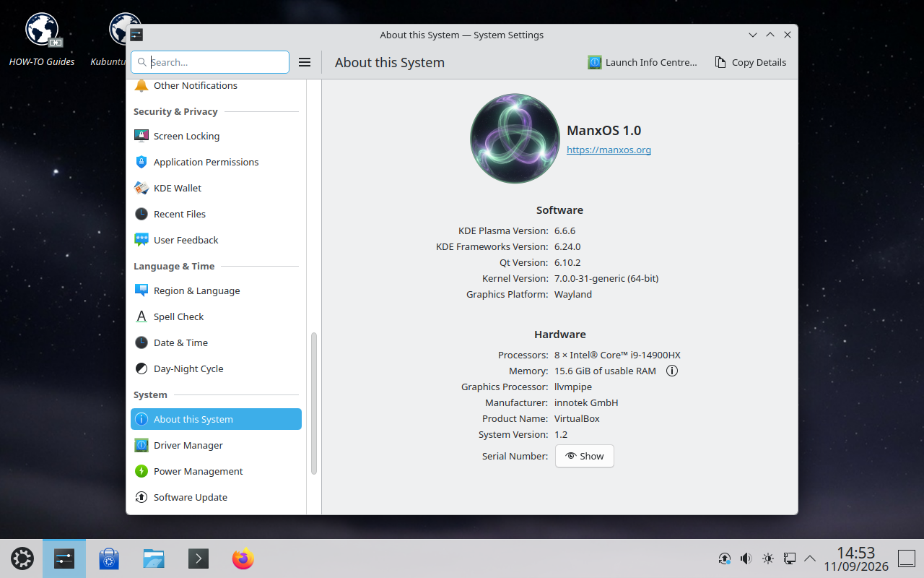Click Launch Info Centre button
The width and height of the screenshot is (924, 578).
pos(642,62)
